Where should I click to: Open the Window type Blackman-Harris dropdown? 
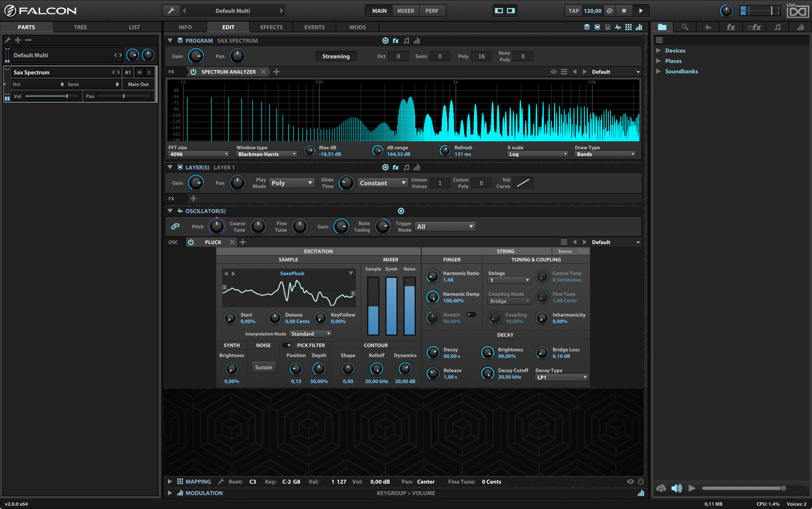[267, 154]
